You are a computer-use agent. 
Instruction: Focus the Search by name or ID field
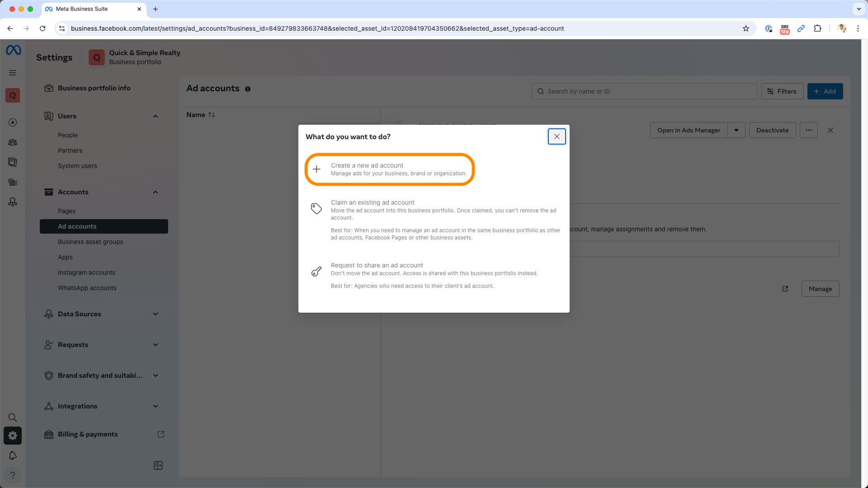644,91
